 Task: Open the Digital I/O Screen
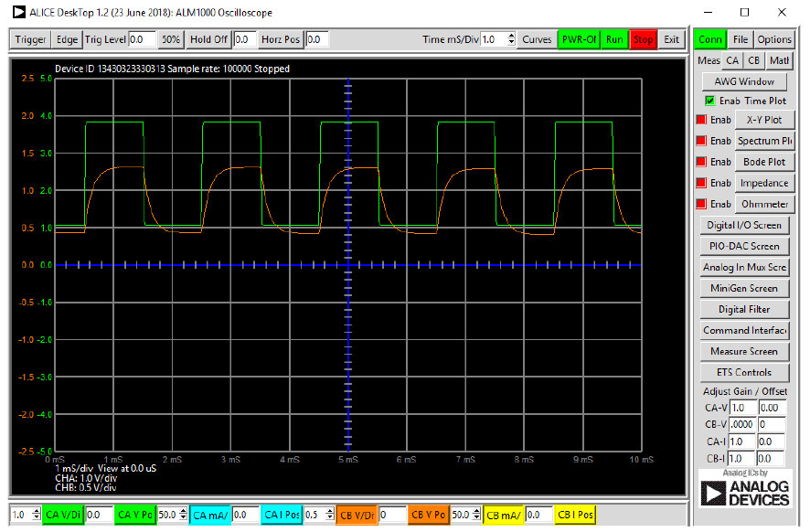[744, 225]
